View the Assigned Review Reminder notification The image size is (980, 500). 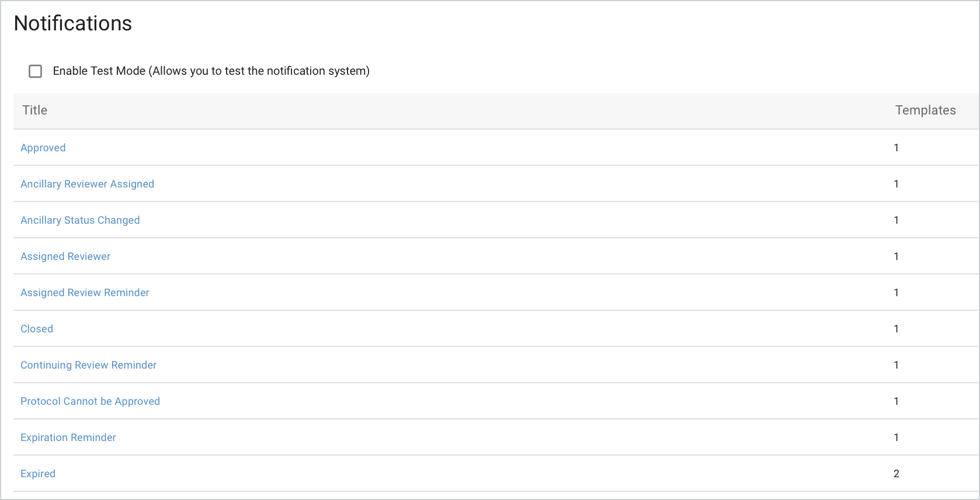point(85,293)
